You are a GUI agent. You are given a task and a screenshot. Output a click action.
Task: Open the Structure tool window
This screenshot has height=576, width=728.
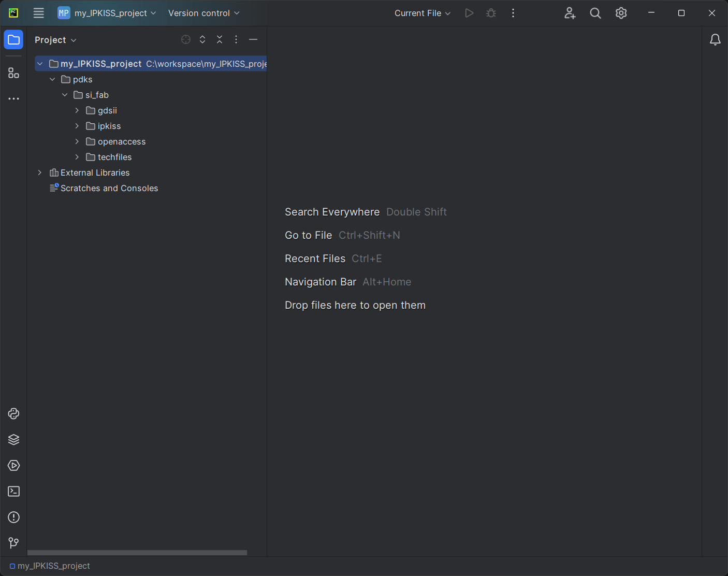pyautogui.click(x=14, y=74)
